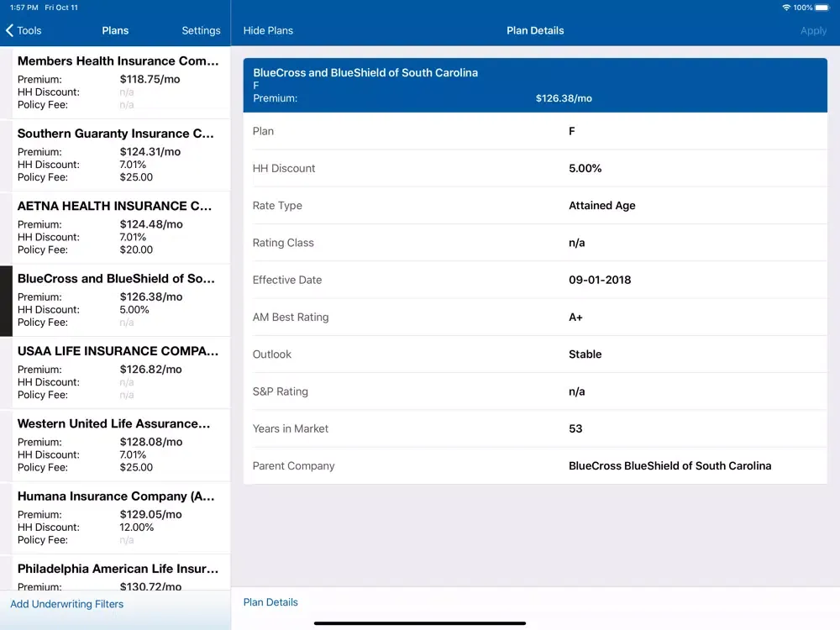Tap the home indicator bar
Viewport: 840px width, 630px height.
pyautogui.click(x=420, y=623)
